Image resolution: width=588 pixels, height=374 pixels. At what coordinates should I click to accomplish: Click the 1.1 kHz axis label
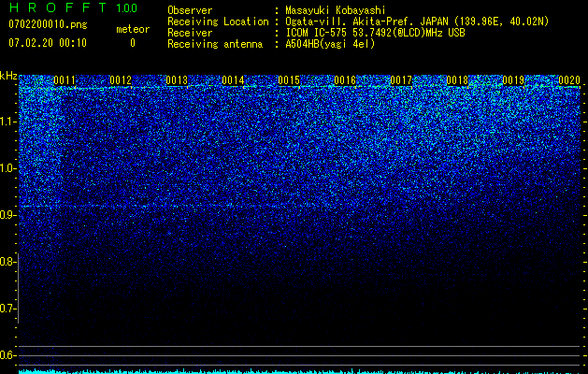pyautogui.click(x=7, y=122)
